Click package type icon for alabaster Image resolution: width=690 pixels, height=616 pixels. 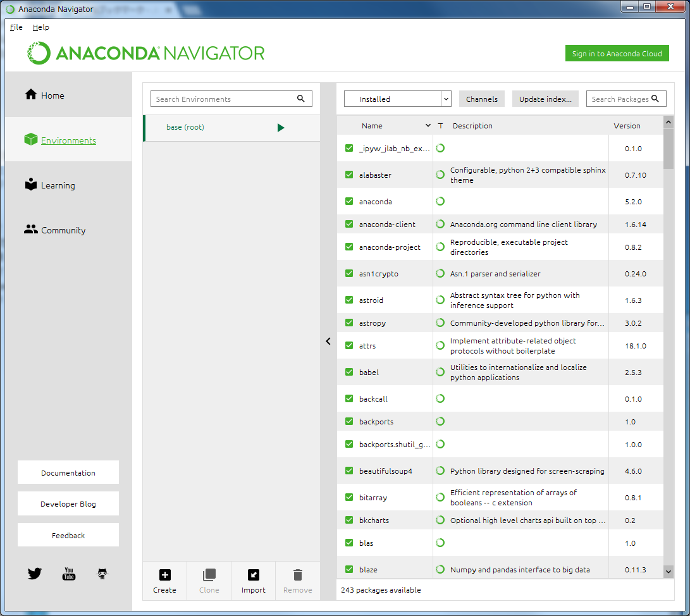click(x=440, y=175)
